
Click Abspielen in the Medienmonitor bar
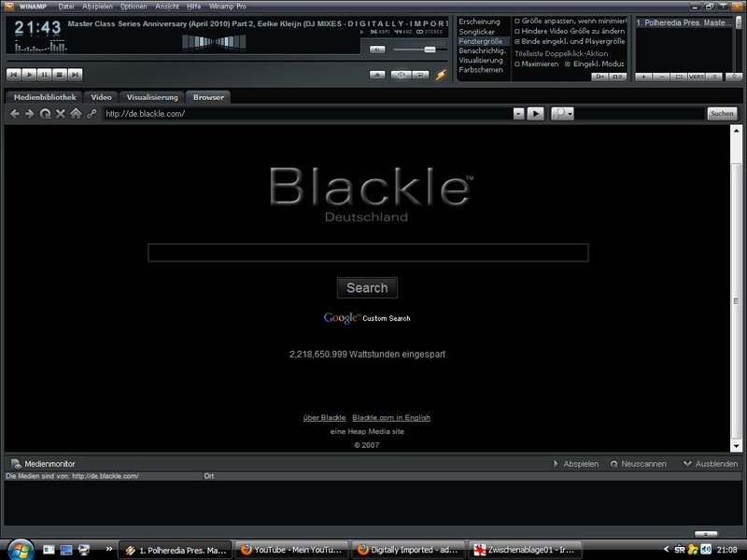[x=576, y=464]
